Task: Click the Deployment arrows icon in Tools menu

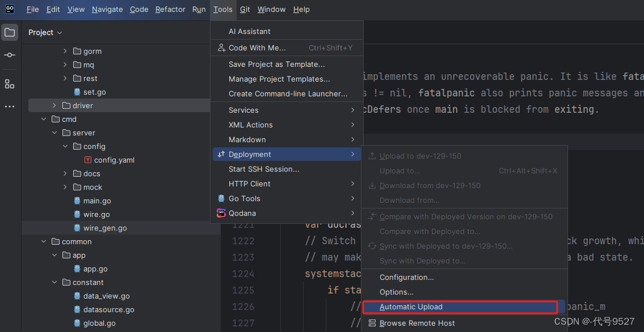Action: pos(221,154)
